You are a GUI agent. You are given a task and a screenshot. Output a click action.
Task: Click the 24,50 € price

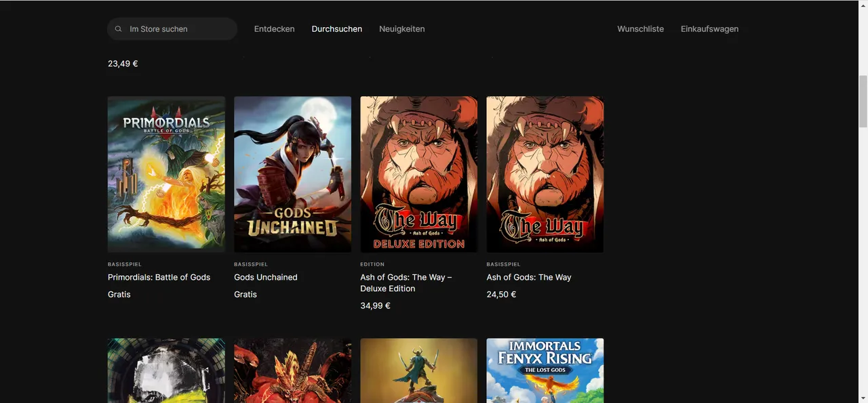click(501, 294)
